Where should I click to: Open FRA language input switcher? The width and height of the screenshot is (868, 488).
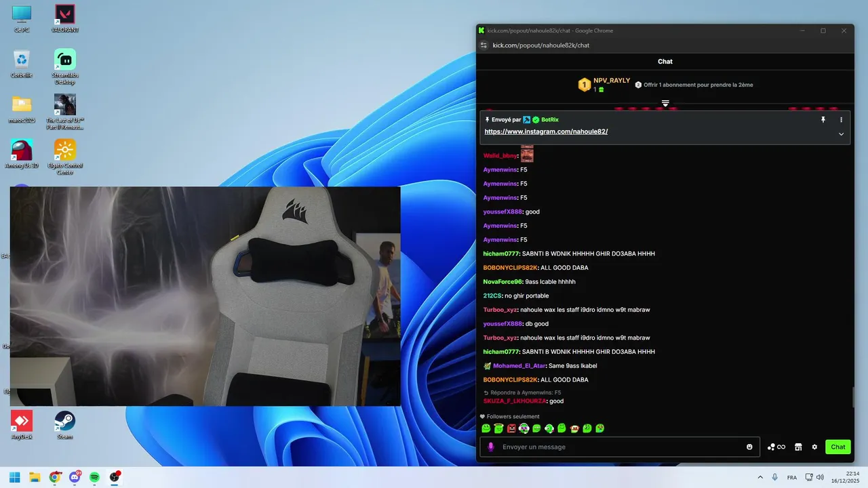click(x=792, y=477)
